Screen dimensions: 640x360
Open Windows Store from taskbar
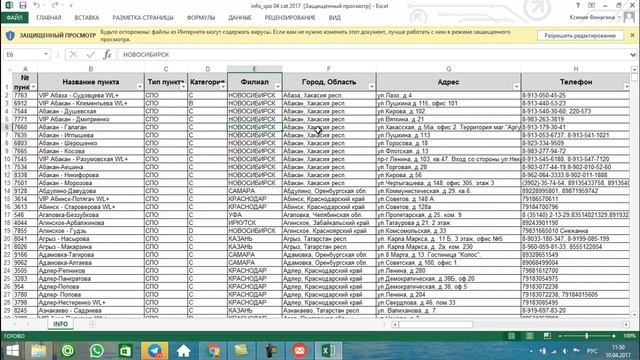point(125,351)
